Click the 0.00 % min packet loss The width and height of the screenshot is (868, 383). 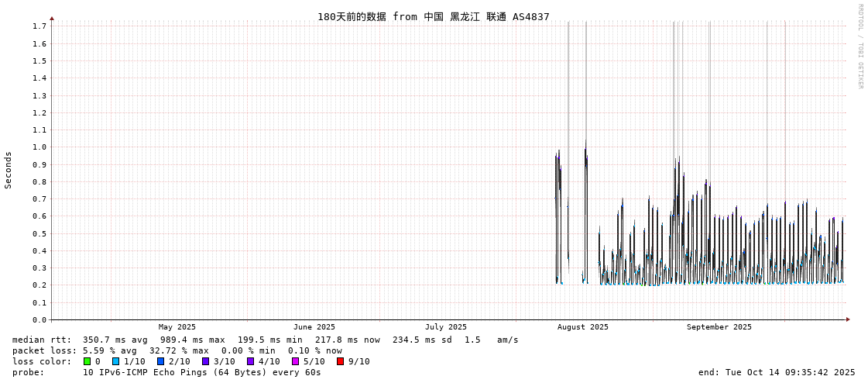248,351
